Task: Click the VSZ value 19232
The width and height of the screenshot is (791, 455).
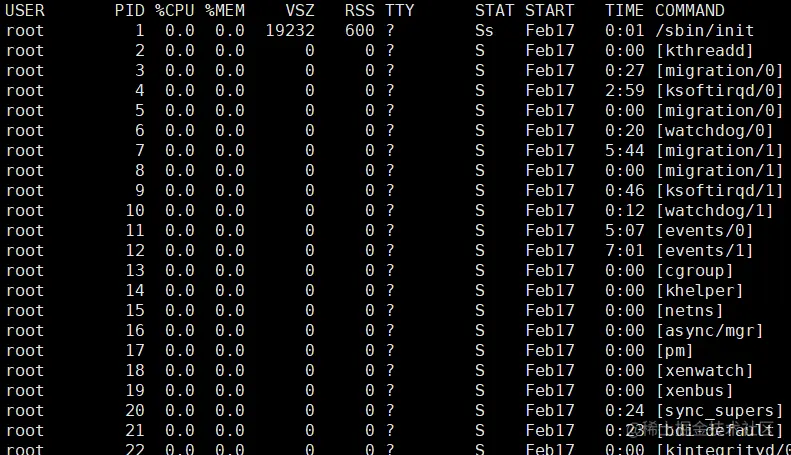Action: click(290, 31)
